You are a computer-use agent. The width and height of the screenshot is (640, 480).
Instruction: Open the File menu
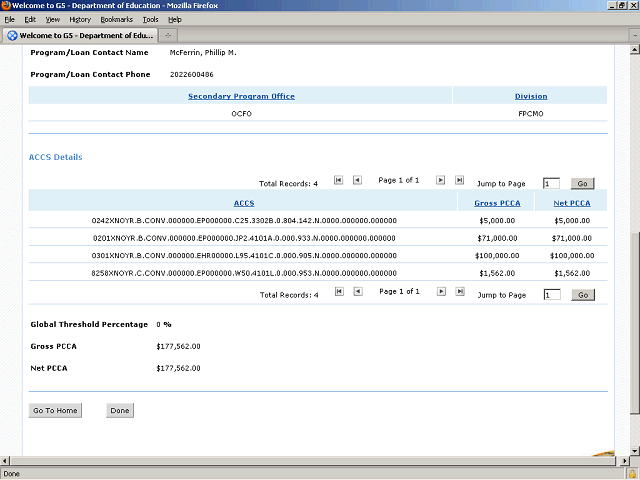[x=9, y=19]
